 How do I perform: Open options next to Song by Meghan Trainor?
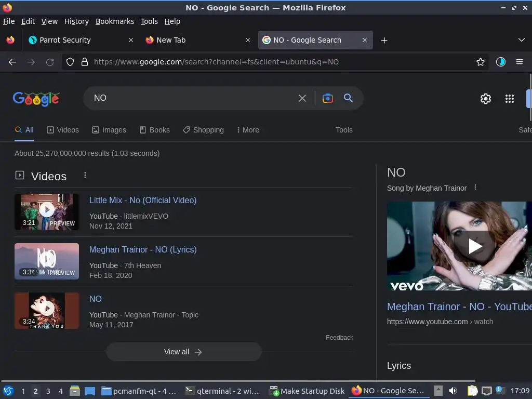pyautogui.click(x=475, y=187)
